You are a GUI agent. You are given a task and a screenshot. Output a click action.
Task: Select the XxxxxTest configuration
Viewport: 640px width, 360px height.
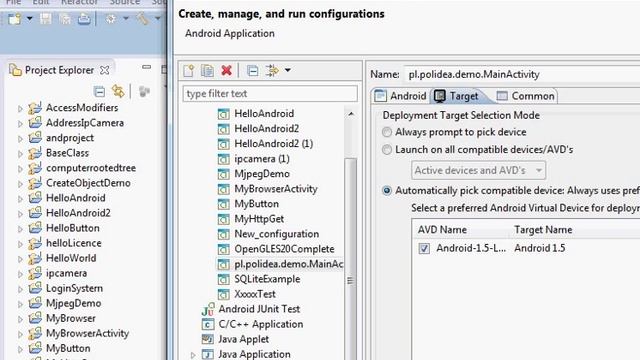255,294
